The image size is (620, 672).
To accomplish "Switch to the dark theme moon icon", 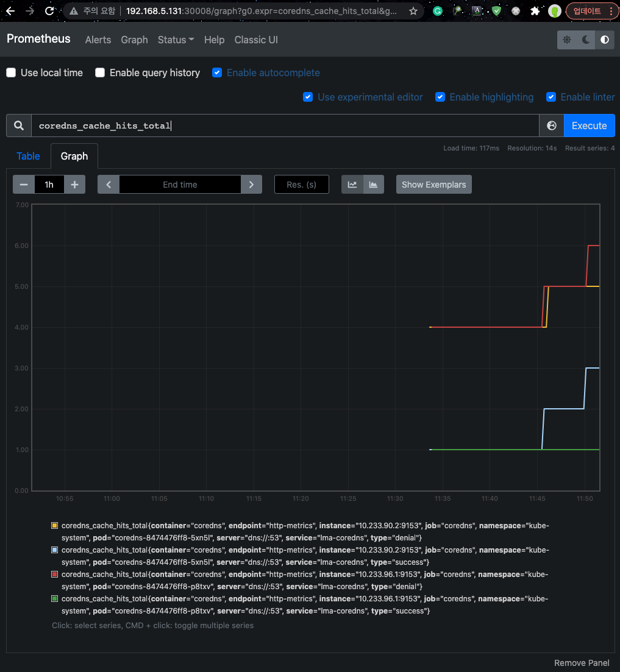I will click(x=586, y=40).
